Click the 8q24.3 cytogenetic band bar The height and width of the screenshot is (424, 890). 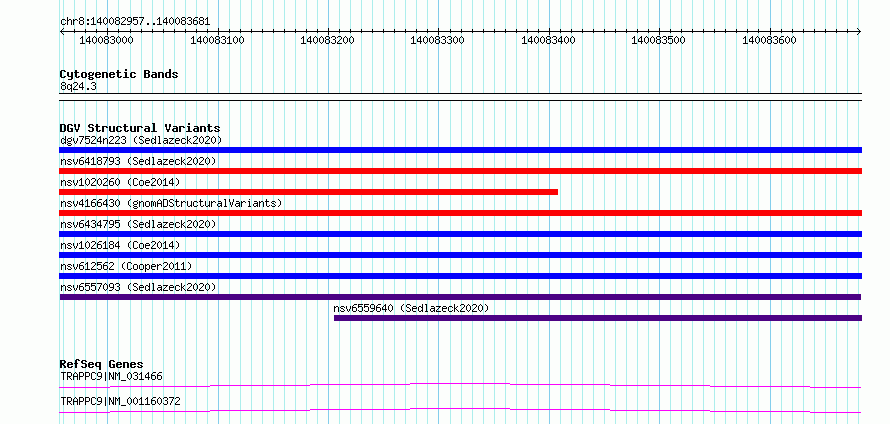click(x=461, y=97)
